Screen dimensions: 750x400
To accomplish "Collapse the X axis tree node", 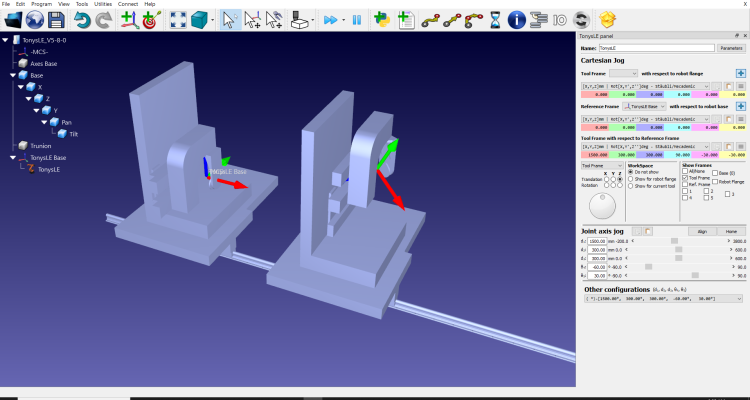I will click(x=21, y=87).
